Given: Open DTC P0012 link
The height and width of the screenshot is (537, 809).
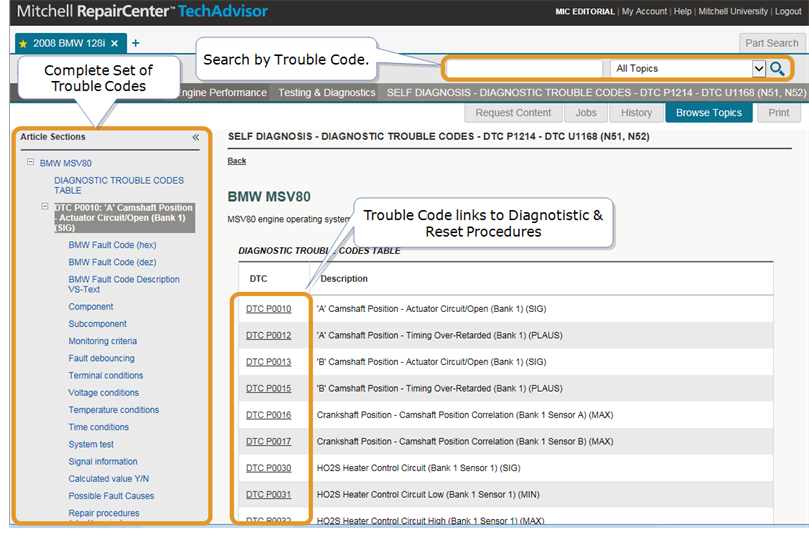Looking at the screenshot, I should (x=268, y=335).
